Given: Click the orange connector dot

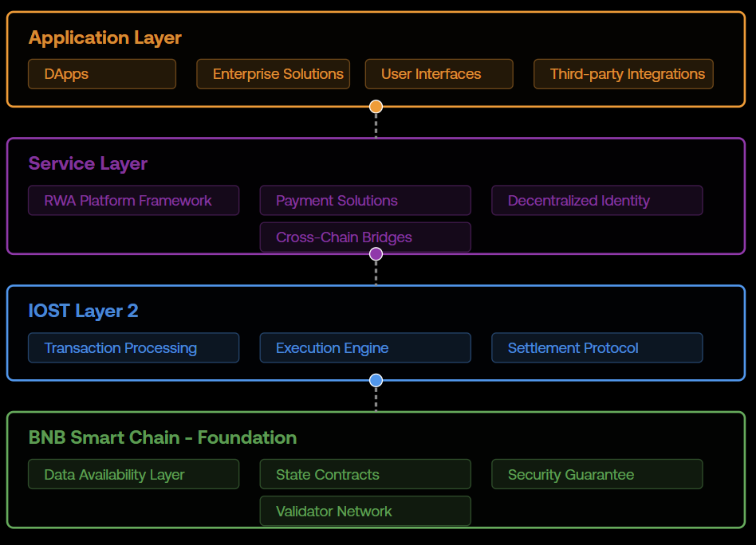Looking at the screenshot, I should pos(376,107).
